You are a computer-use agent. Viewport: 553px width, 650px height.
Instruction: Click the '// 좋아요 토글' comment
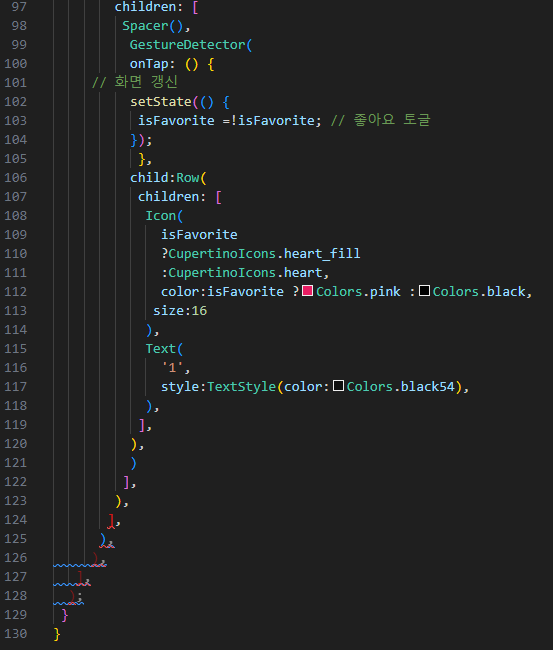381,121
